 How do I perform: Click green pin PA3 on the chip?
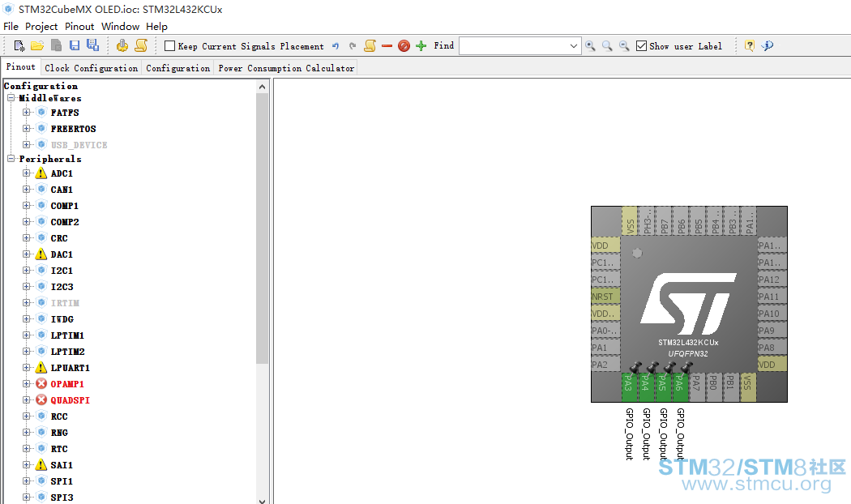(629, 387)
